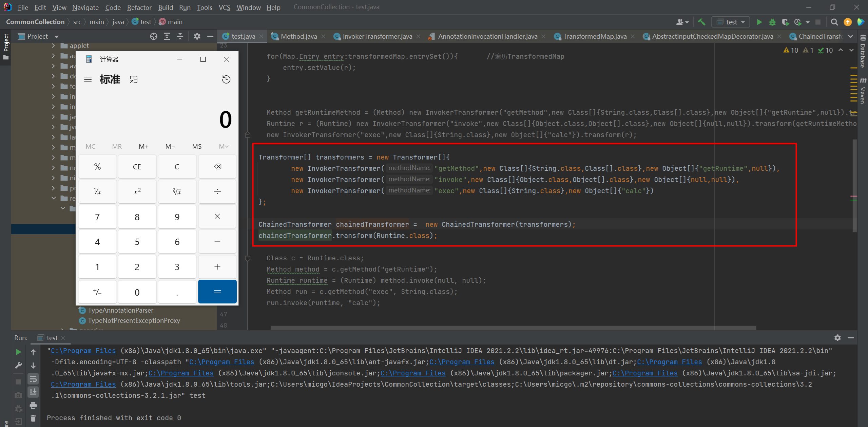Select Opened File locate target icon
868x427 pixels.
(x=154, y=36)
